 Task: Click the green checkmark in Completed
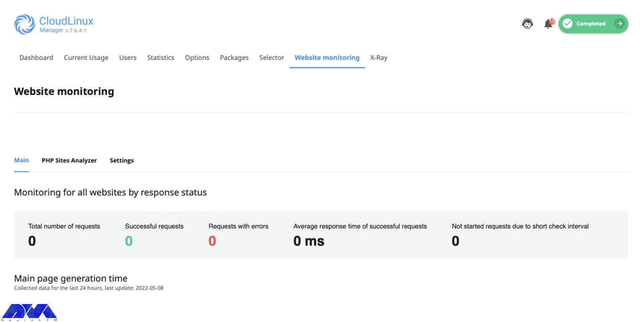(568, 24)
